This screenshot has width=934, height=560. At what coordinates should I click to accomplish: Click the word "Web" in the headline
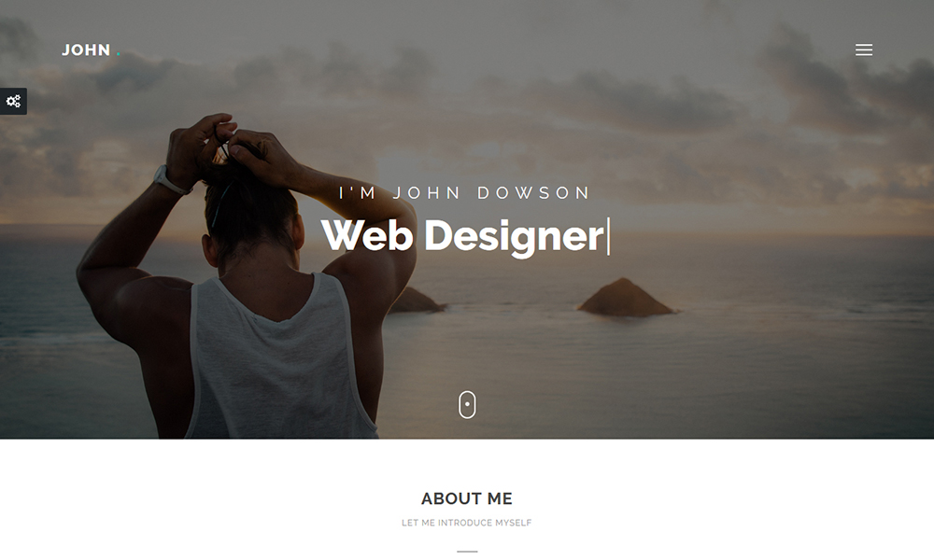tap(367, 235)
